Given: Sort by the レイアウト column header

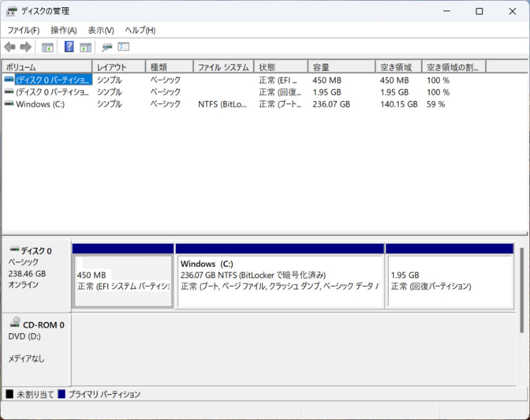Looking at the screenshot, I should coord(119,67).
